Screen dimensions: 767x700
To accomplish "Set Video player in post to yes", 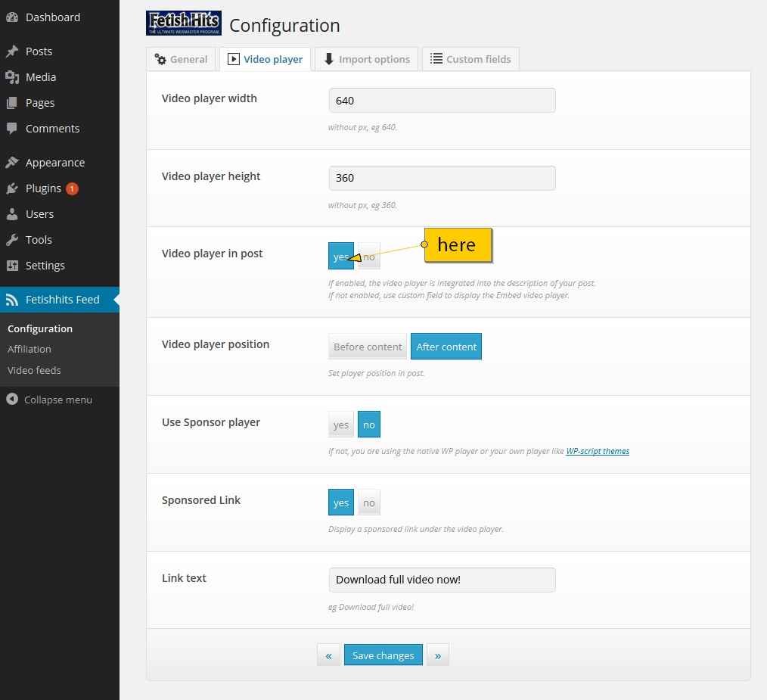I will [x=341, y=256].
